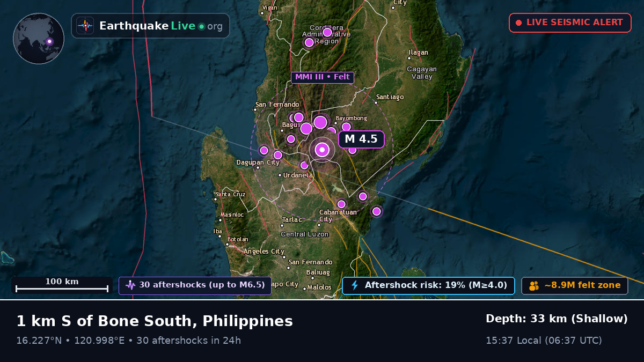Image resolution: width=644 pixels, height=362 pixels.
Task: Click the Masinloc map label
Action: (x=232, y=215)
